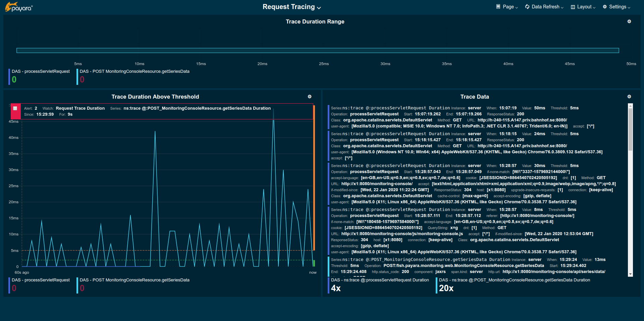Click the JSESSIONID cookie value in third trace

pyautogui.click(x=518, y=178)
